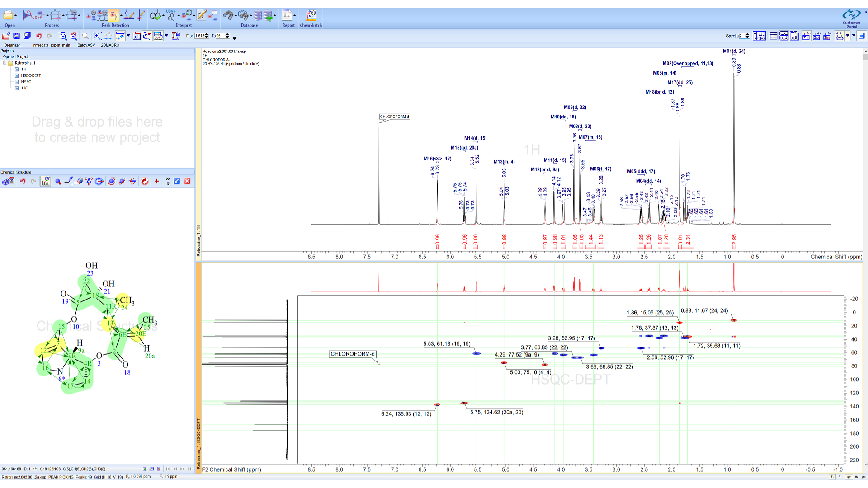Select the benzene ring template tool
Viewport: 868px width, 488px height.
[99, 181]
